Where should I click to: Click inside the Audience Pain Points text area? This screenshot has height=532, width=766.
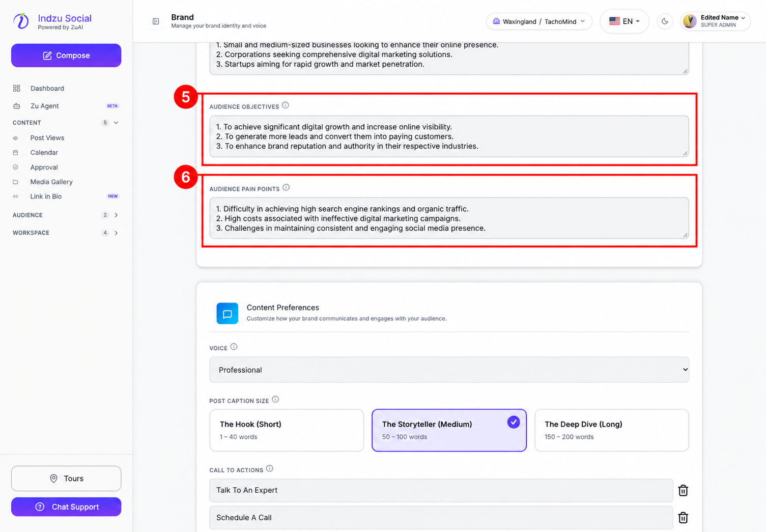pyautogui.click(x=449, y=218)
